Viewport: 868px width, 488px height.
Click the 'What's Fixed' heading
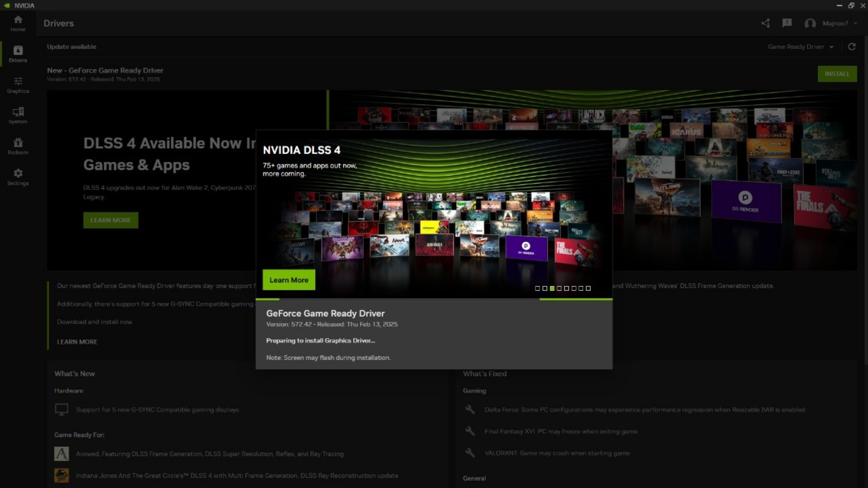[485, 374]
